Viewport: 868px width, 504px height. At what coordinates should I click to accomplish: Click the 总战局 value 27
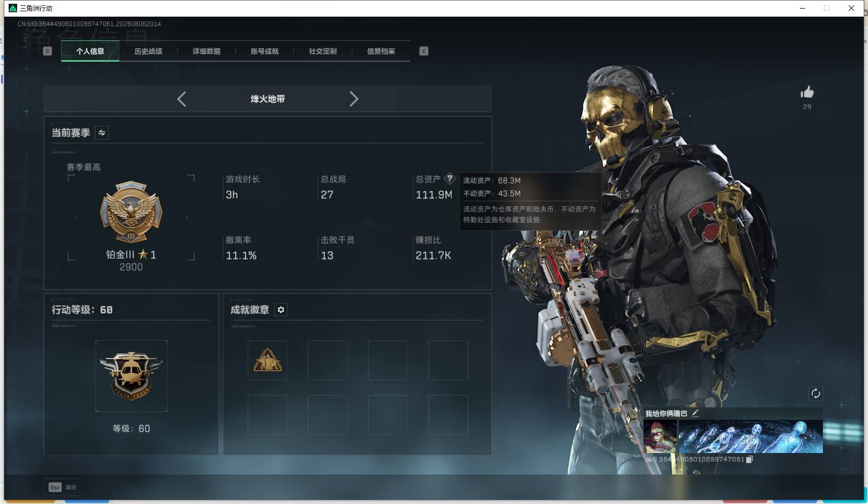tap(327, 195)
